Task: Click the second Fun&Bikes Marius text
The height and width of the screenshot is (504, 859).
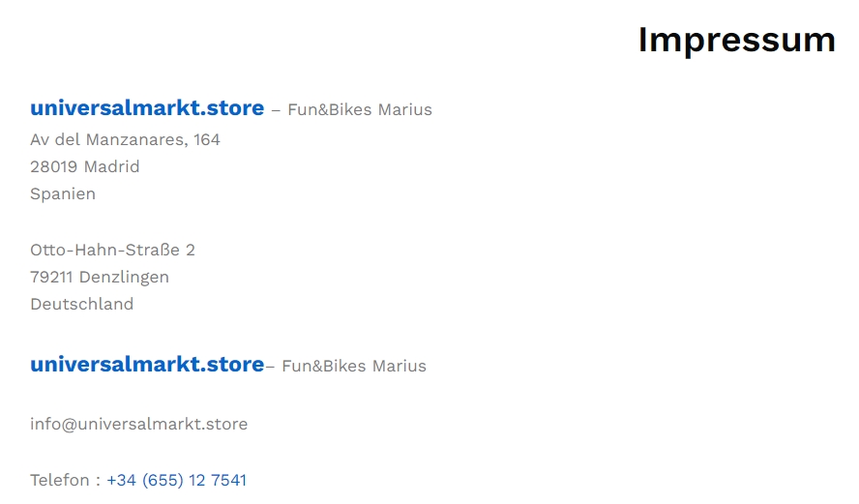Action: coord(354,366)
